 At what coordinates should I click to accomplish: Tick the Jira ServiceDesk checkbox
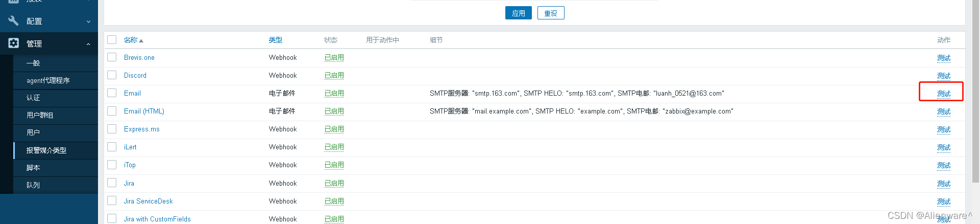[x=112, y=201]
